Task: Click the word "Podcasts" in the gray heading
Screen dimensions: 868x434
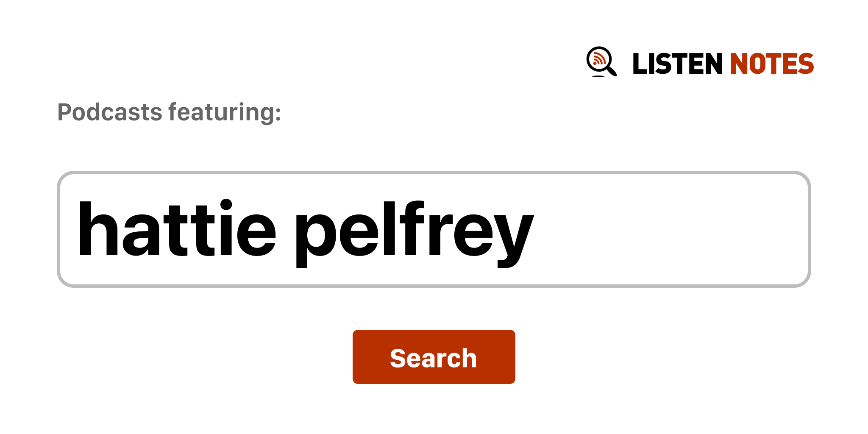Action: click(110, 112)
